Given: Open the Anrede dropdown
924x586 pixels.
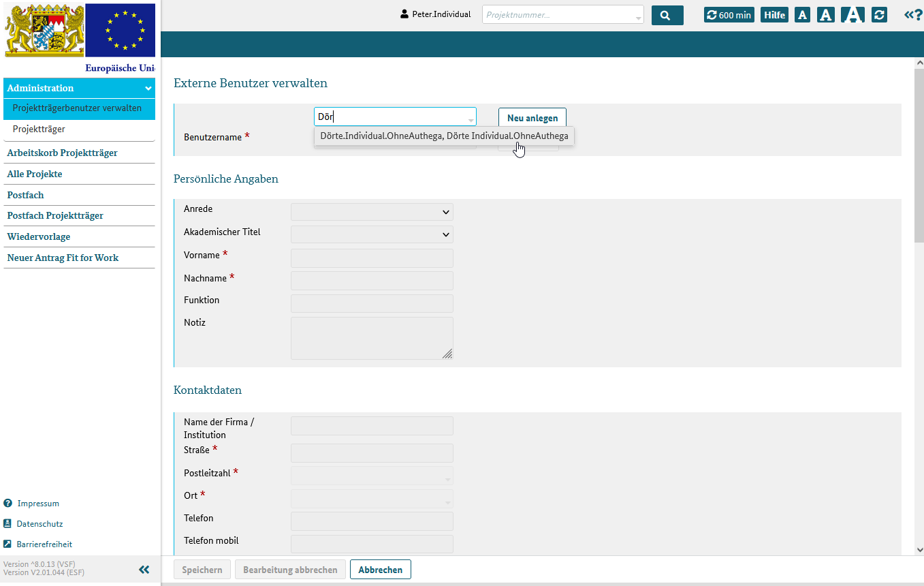Looking at the screenshot, I should tap(372, 212).
